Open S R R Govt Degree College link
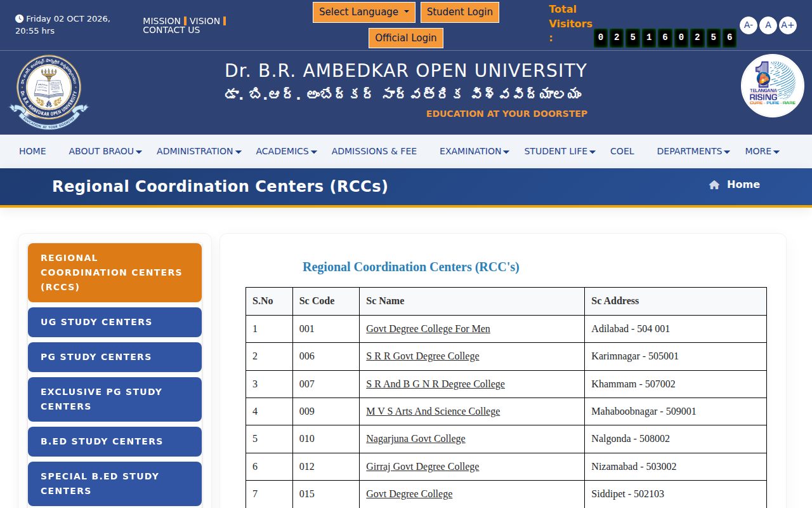 click(422, 356)
